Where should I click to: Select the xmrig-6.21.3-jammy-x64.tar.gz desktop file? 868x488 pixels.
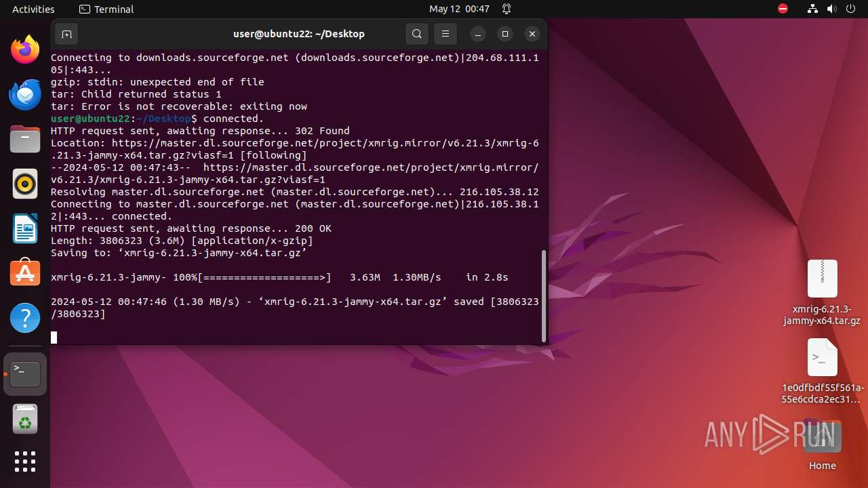(822, 293)
